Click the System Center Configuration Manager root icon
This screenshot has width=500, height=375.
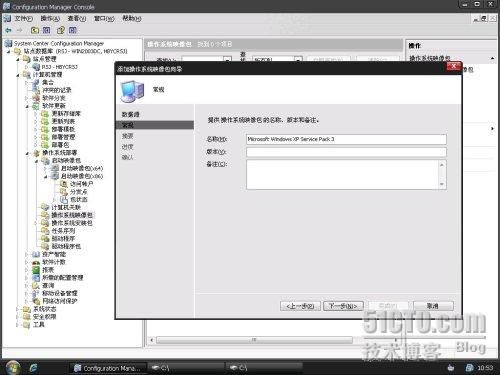click(x=8, y=43)
